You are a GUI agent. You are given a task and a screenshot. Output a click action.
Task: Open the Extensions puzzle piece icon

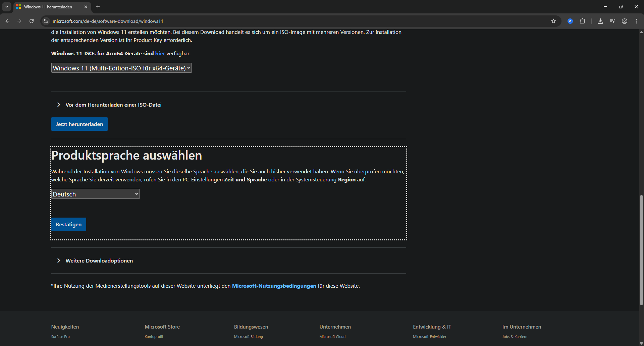point(583,21)
